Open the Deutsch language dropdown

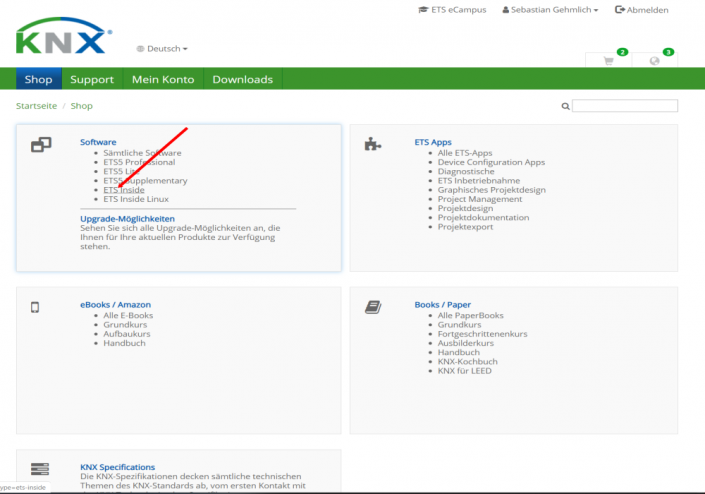click(162, 48)
